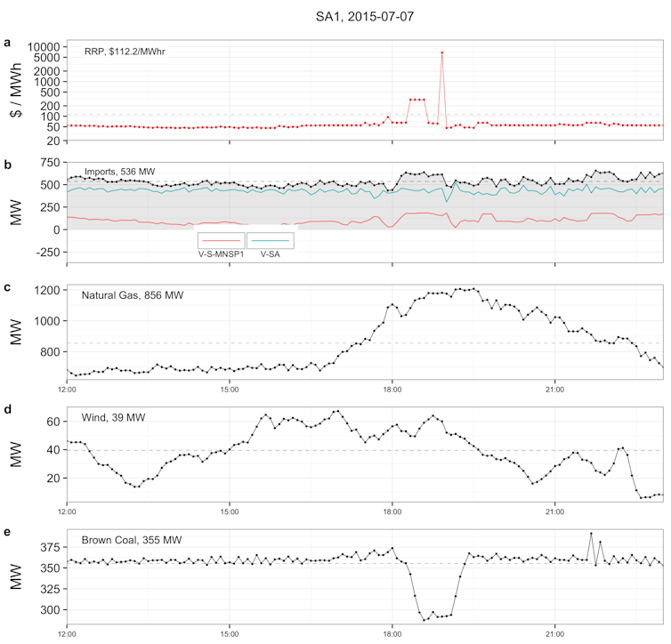Click the 15:00 tick under Natural Gas panel
The image size is (671, 644).
point(230,389)
